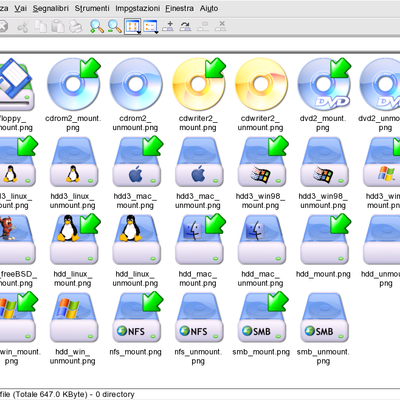The height and width of the screenshot is (400, 400).
Task: Click the greyed detach tab icon
Action: (x=203, y=26)
